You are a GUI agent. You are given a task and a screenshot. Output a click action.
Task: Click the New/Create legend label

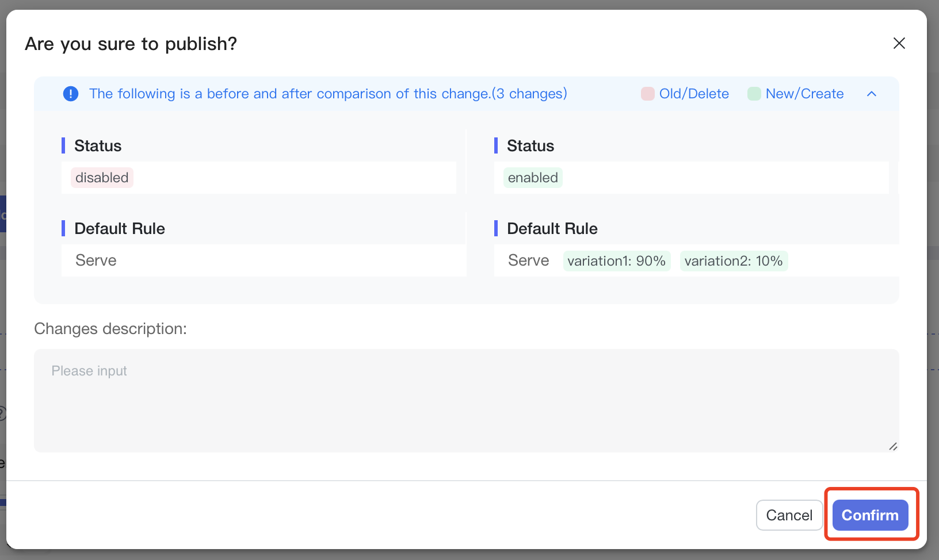coord(804,94)
